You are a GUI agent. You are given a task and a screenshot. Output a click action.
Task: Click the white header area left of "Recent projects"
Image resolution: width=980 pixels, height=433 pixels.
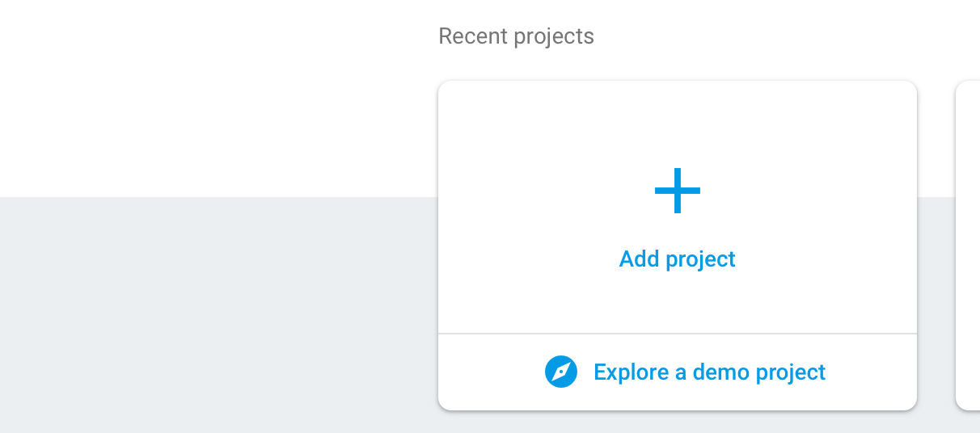[x=218, y=97]
